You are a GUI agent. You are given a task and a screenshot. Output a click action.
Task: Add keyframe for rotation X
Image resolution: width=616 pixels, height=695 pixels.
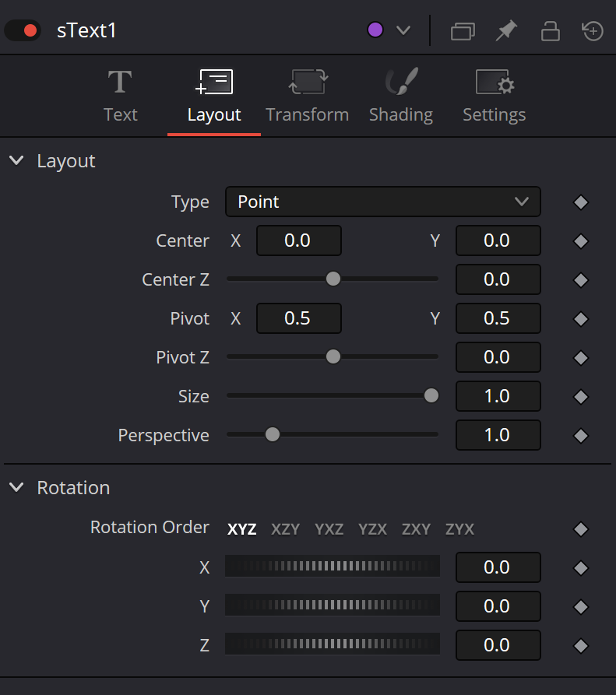tap(580, 568)
